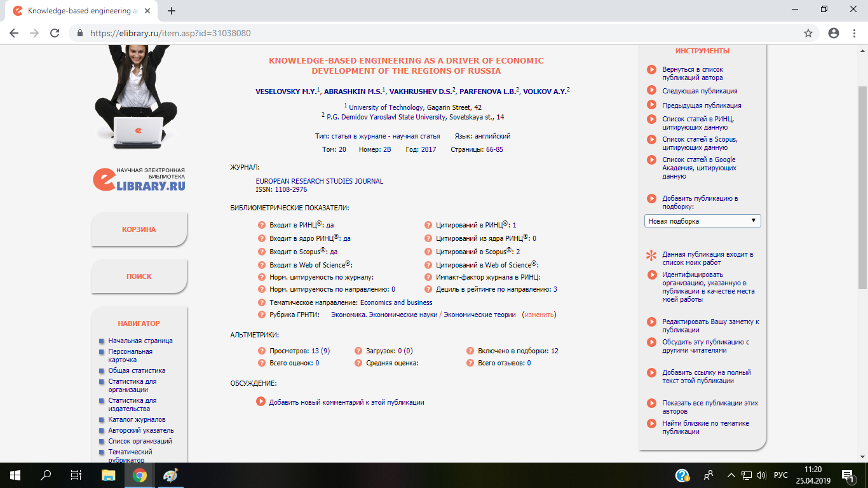This screenshot has width=868, height=488.
Task: Open 'Economics and business' thematic link
Action: (397, 302)
